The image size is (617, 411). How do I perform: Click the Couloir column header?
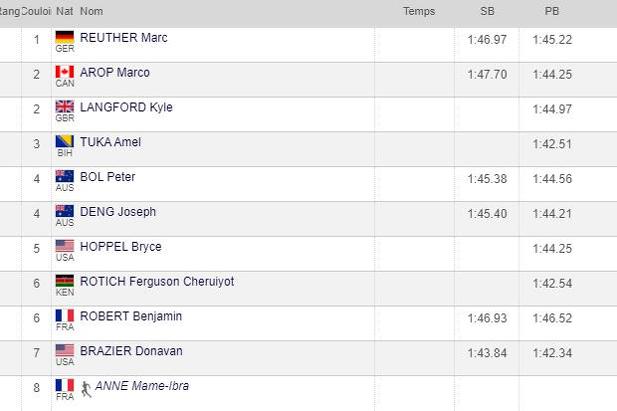(x=36, y=11)
